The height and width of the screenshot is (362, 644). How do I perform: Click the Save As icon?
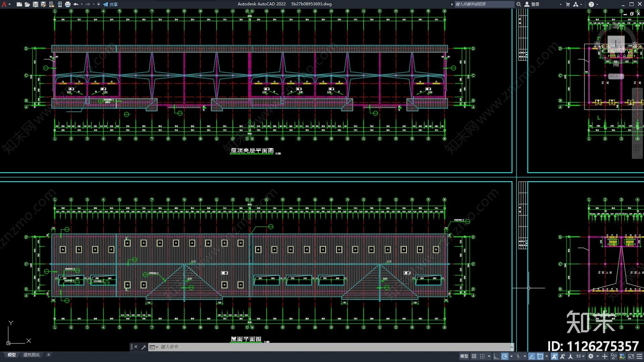(43, 4)
